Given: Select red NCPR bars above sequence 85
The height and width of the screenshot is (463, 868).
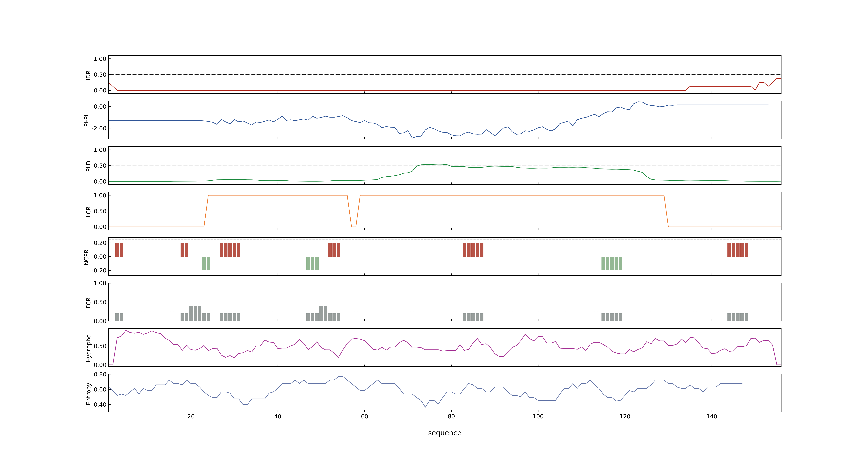Looking at the screenshot, I should click(473, 250).
